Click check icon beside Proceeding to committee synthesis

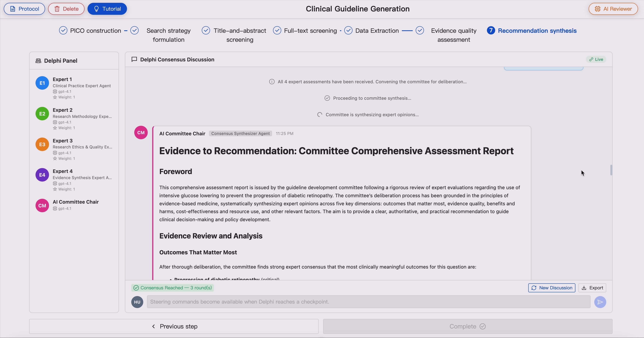tap(327, 98)
